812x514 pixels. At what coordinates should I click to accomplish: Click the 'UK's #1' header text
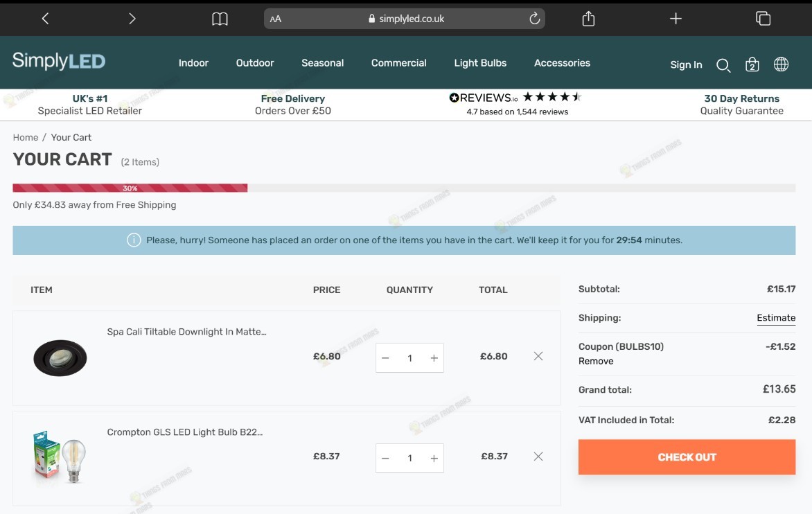click(x=89, y=98)
